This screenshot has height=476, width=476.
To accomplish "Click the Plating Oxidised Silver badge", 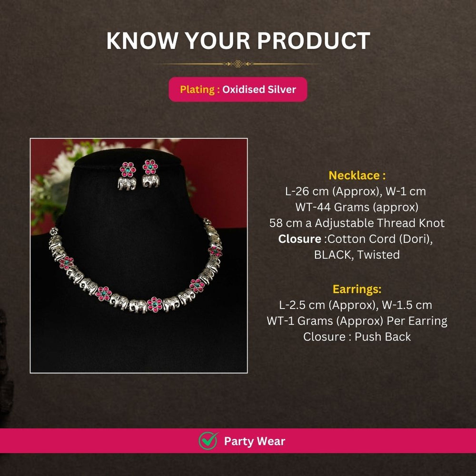I will click(238, 89).
